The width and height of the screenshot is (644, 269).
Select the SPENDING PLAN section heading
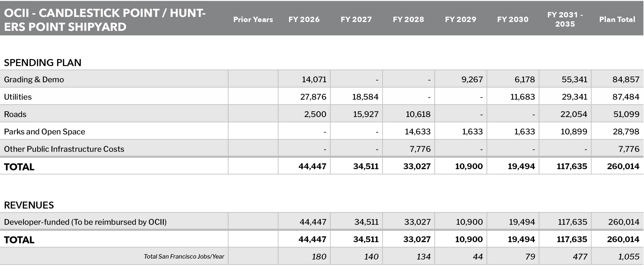click(x=42, y=62)
